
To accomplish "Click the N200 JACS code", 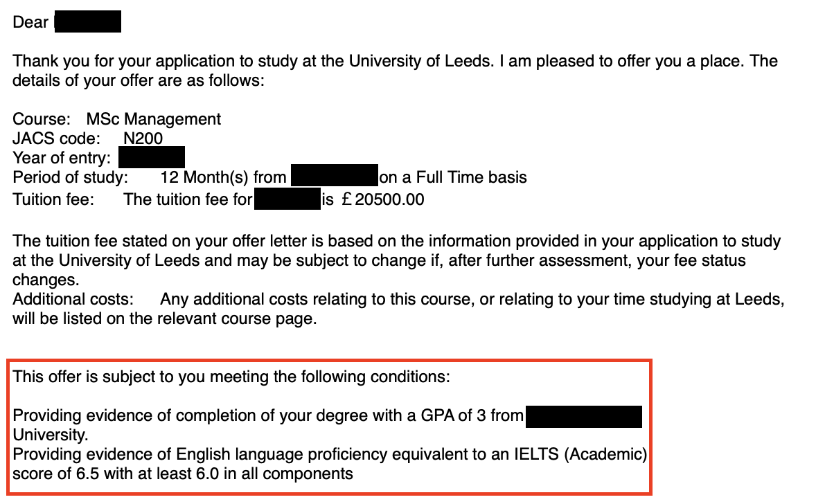I will pyautogui.click(x=143, y=138).
